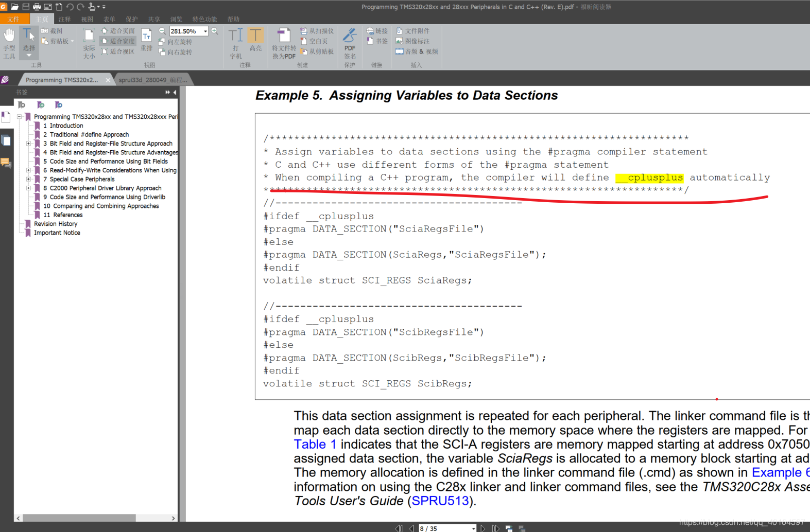Insert a Link (链接)
810x532 pixels.
tap(377, 31)
